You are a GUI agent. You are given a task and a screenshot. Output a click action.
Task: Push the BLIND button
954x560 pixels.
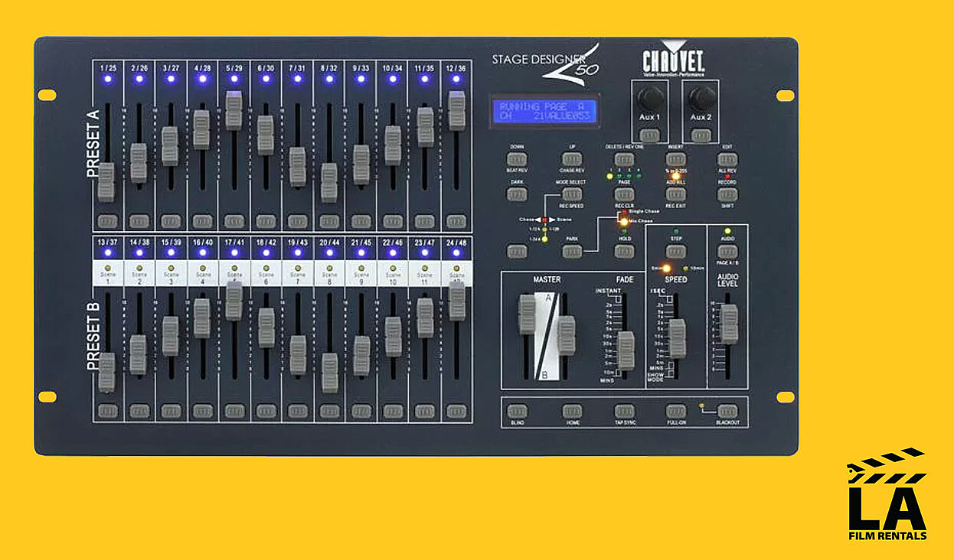(518, 411)
